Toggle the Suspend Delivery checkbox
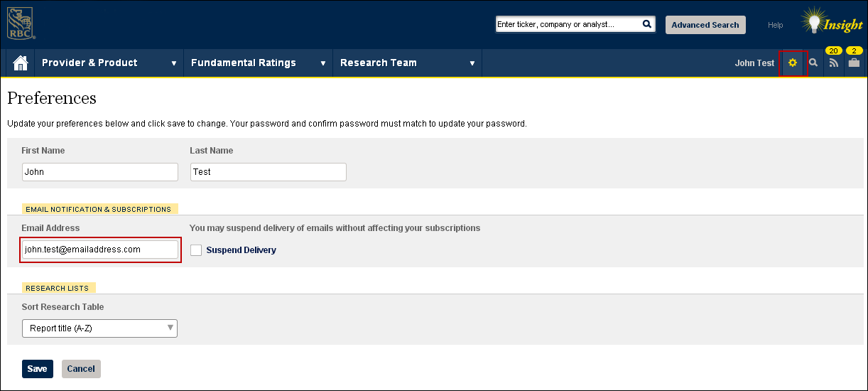The width and height of the screenshot is (868, 391). [196, 250]
